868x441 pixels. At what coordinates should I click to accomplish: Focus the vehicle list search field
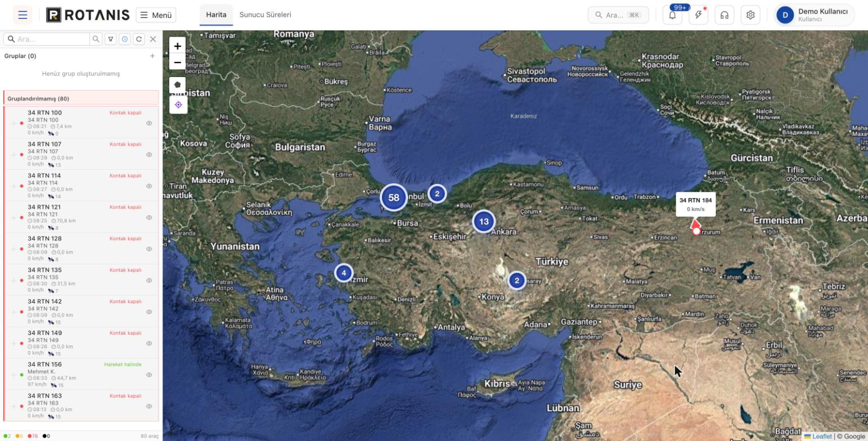coord(47,39)
